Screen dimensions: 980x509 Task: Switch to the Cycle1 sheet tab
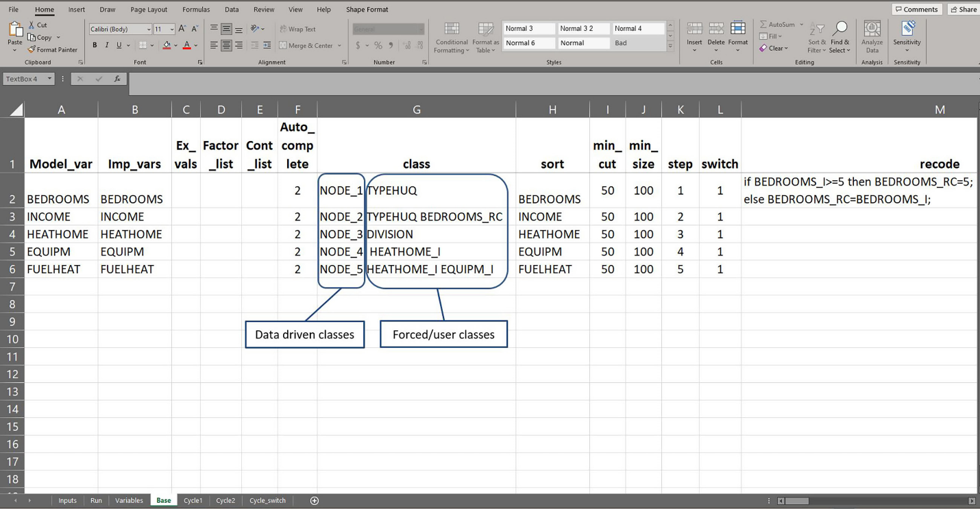point(193,501)
